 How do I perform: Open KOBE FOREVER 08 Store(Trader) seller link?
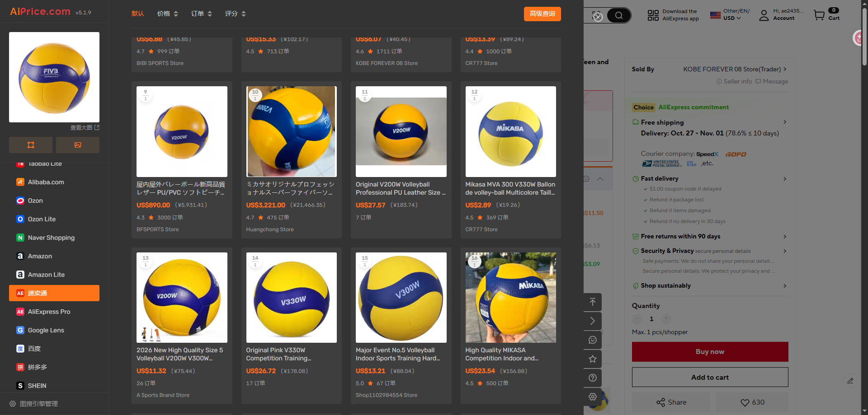[735, 69]
